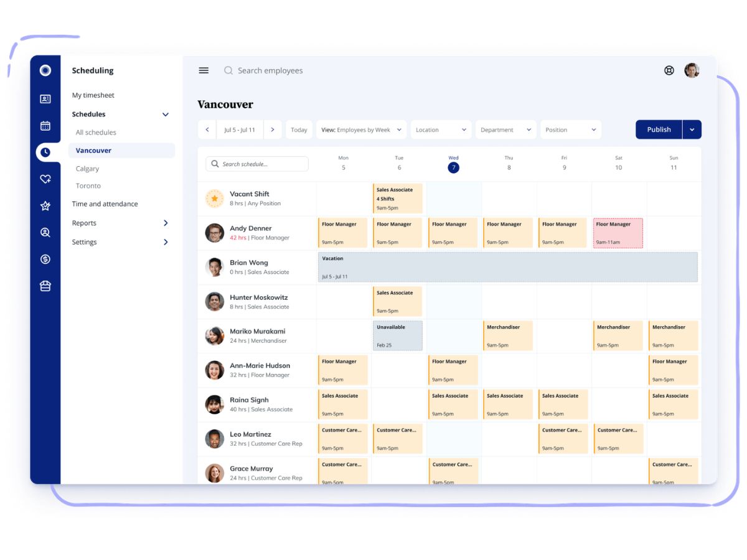Toggle the hamburger menu icon
The image size is (747, 560).
pyautogui.click(x=204, y=70)
